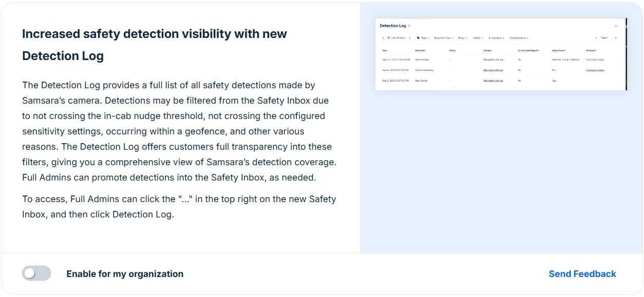Open the Detection Log preview screenshot
The width and height of the screenshot is (644, 297).
coord(501,54)
